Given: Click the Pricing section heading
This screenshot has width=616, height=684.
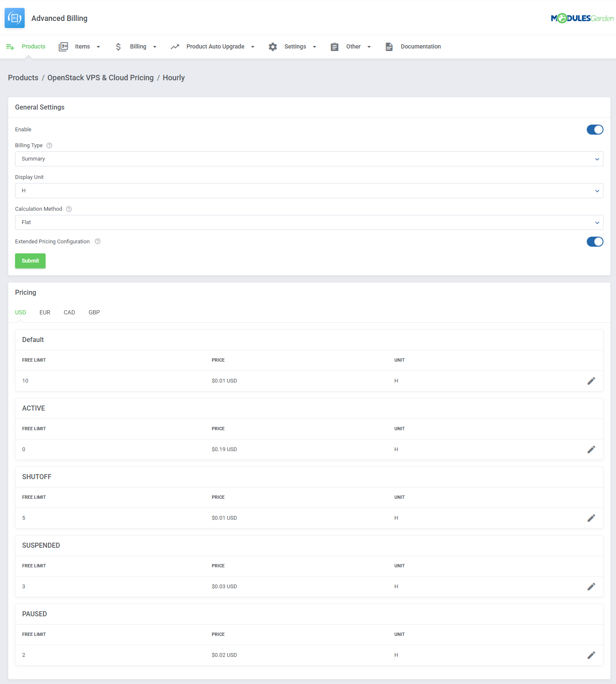Looking at the screenshot, I should (26, 293).
